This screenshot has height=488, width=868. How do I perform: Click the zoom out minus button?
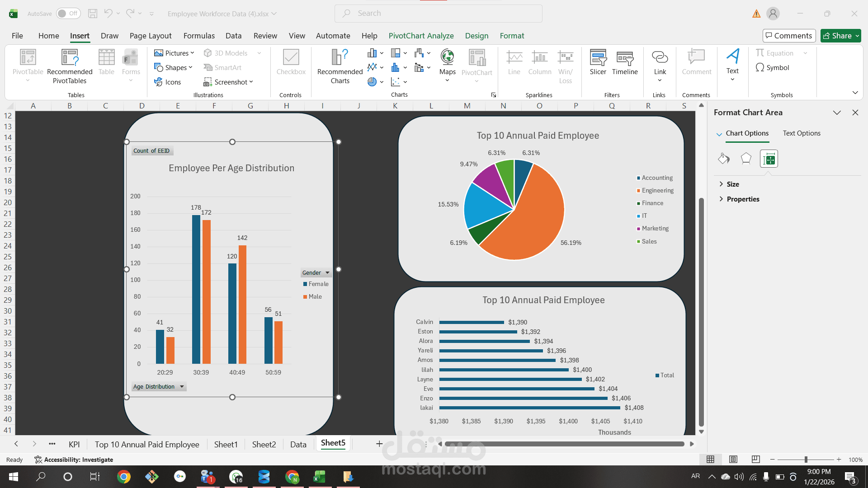point(772,460)
